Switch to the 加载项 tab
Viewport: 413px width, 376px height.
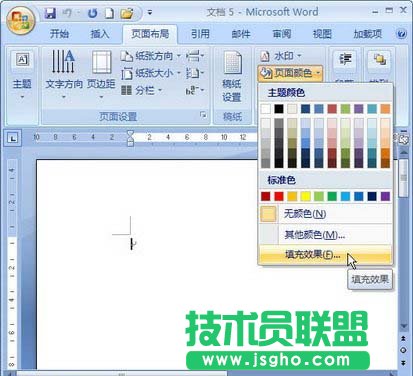367,34
